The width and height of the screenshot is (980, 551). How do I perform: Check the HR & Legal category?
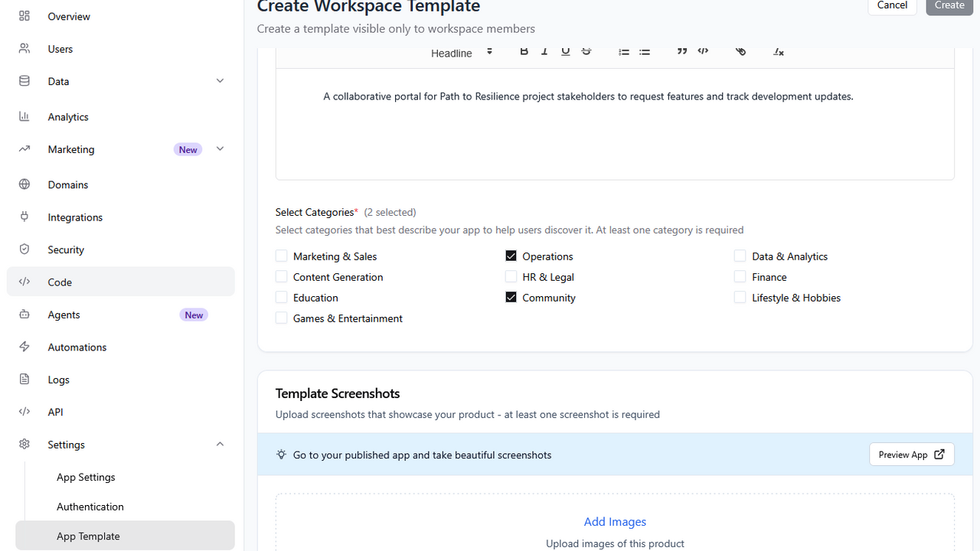pyautogui.click(x=511, y=277)
